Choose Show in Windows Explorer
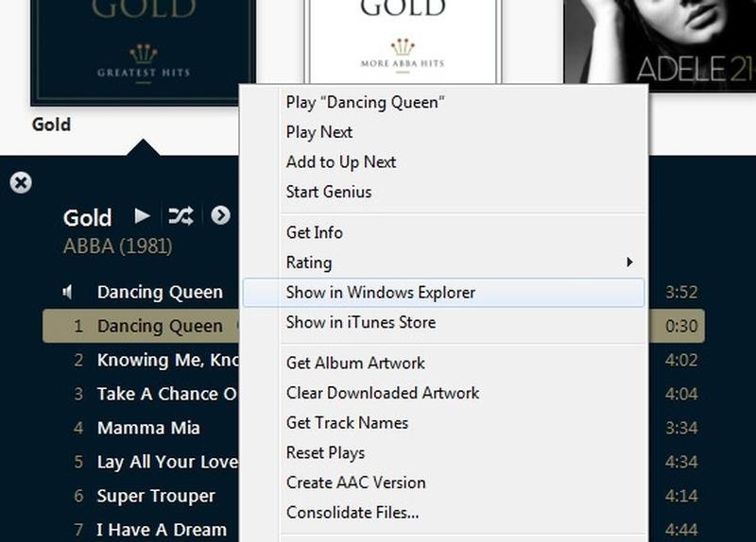 click(x=443, y=293)
